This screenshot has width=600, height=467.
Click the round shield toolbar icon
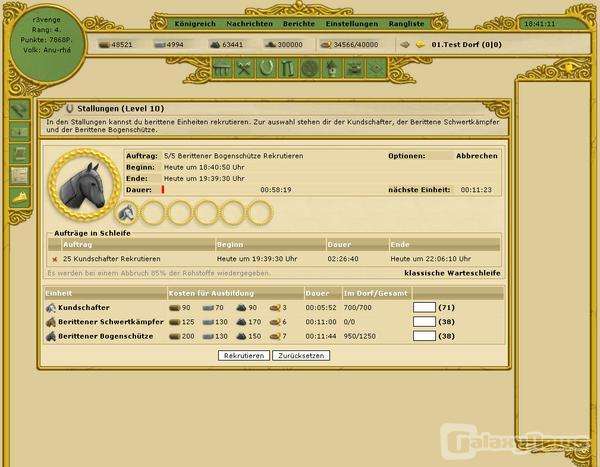[310, 69]
